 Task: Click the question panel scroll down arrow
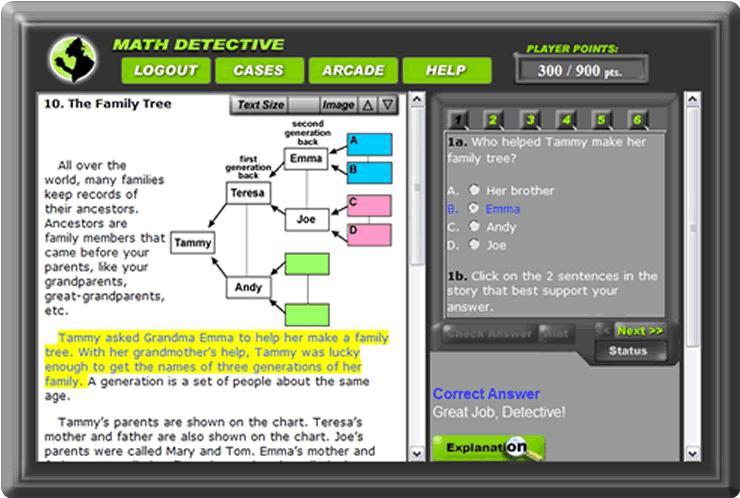(692, 454)
